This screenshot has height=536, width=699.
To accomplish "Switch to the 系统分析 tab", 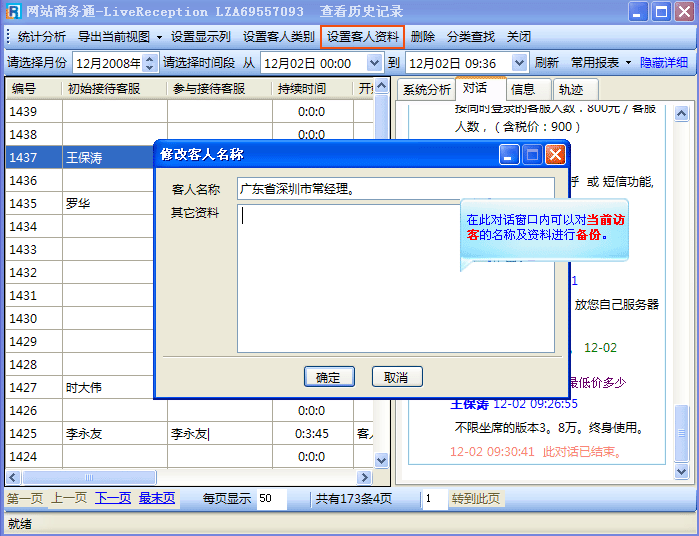I will tap(426, 89).
